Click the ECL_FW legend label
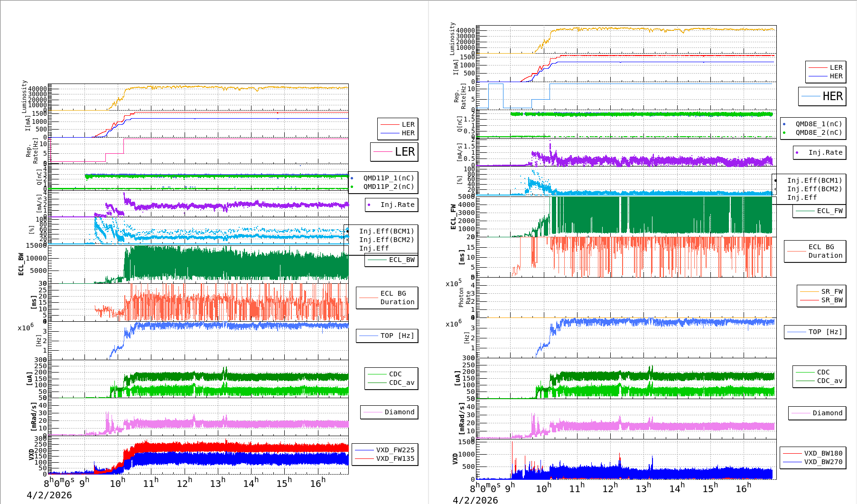The width and height of the screenshot is (857, 504). (x=829, y=211)
